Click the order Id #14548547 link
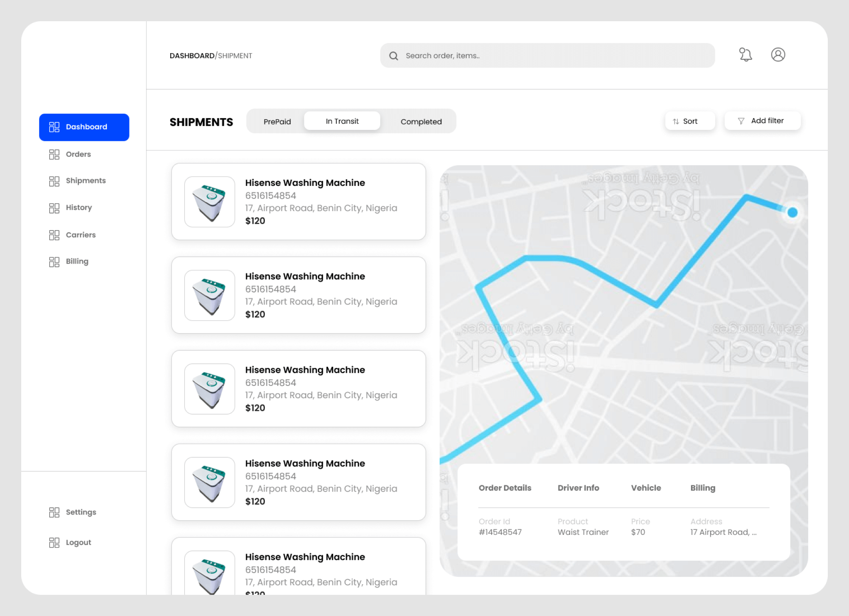This screenshot has height=616, width=849. click(x=500, y=532)
